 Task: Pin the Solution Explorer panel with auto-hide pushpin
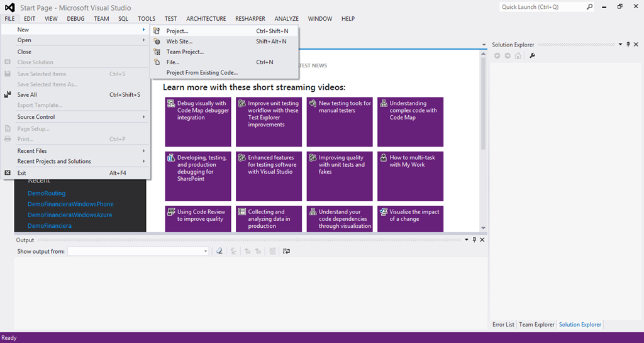point(628,45)
